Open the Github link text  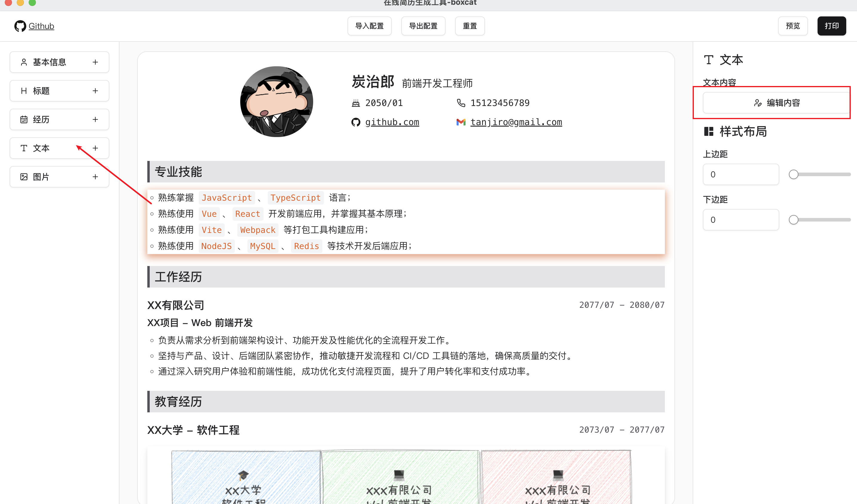(41, 26)
